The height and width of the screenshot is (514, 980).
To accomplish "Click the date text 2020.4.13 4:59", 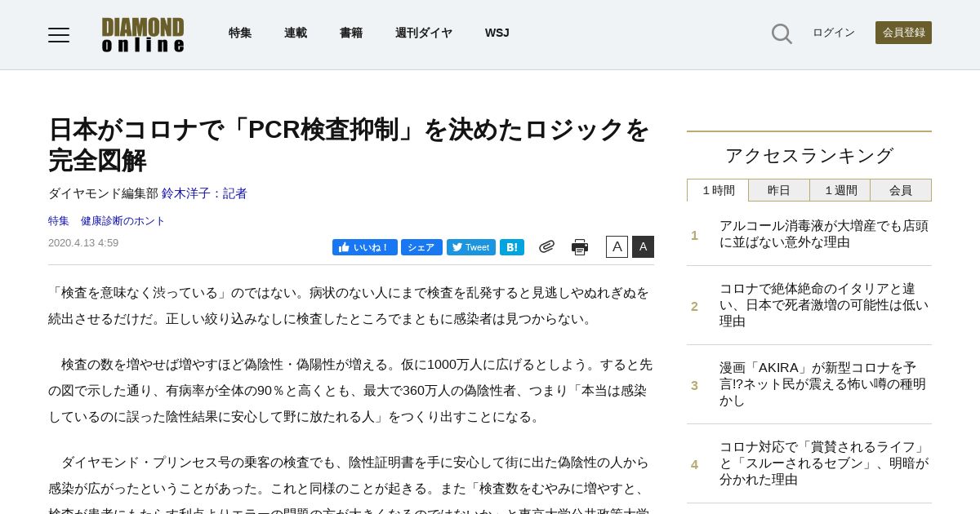I will point(83,243).
